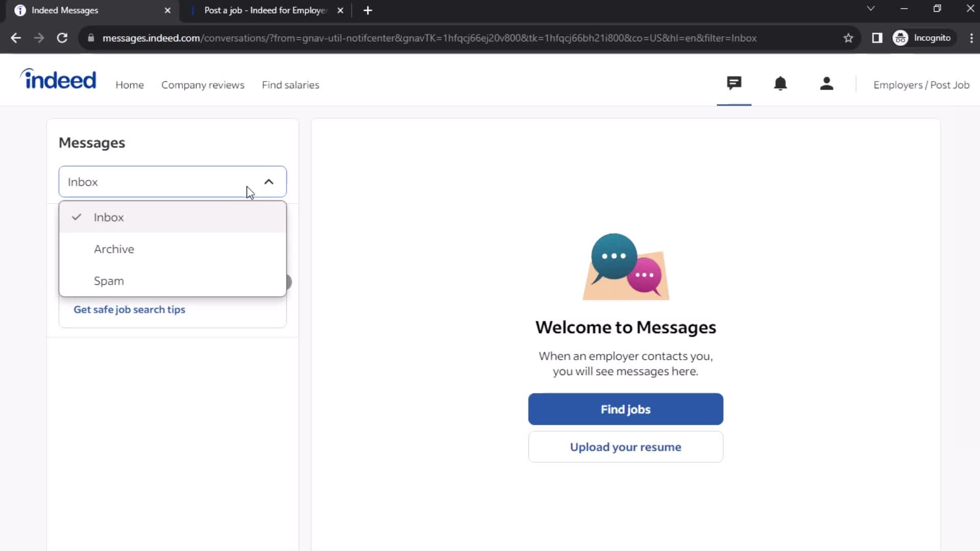Click the user account profile icon
Screen dimensions: 980x551
pyautogui.click(x=827, y=84)
